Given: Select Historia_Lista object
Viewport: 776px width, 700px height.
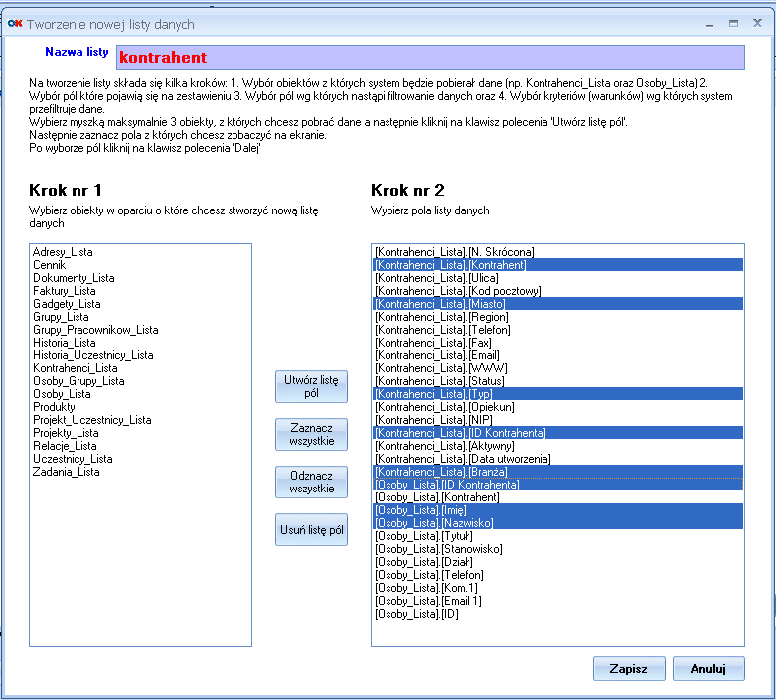Looking at the screenshot, I should pos(140,343).
